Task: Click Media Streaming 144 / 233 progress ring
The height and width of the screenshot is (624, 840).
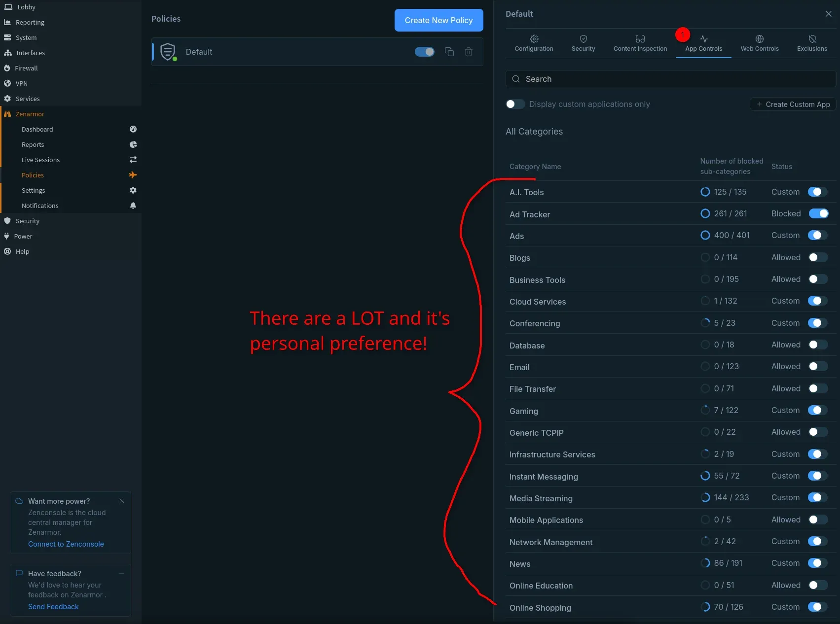Action: pyautogui.click(x=705, y=497)
